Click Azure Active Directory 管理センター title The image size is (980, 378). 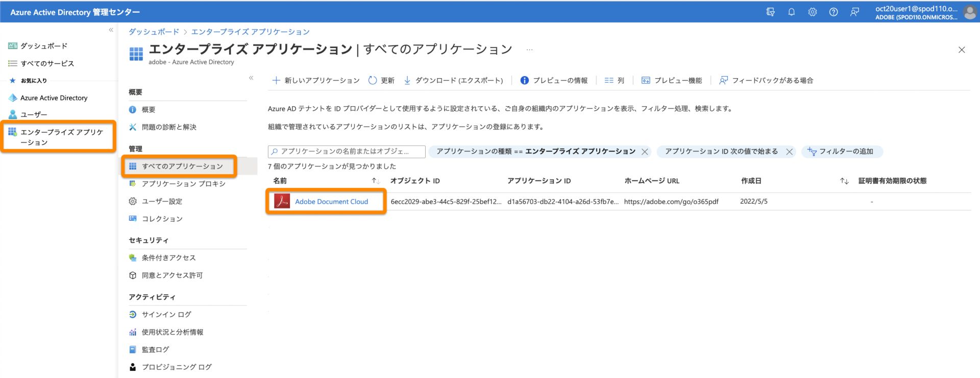(x=75, y=12)
